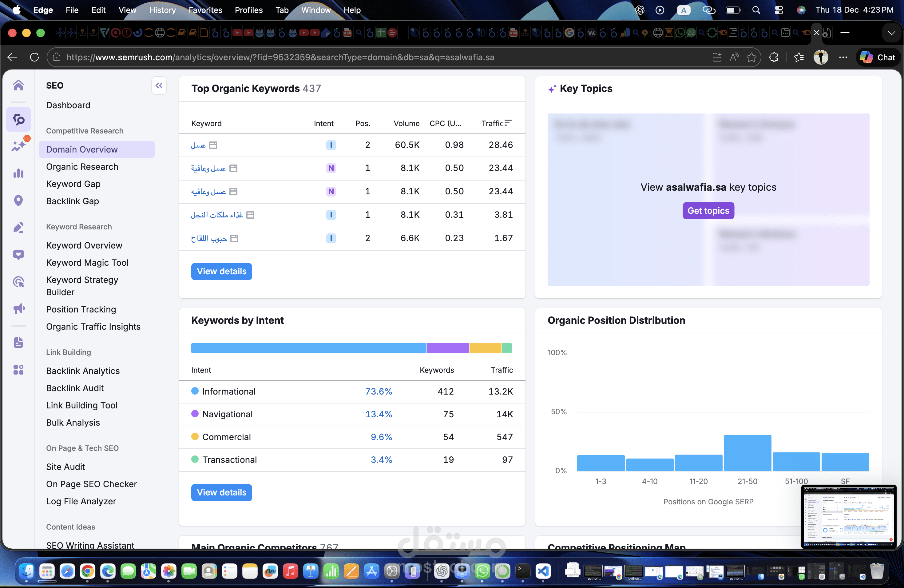Image resolution: width=904 pixels, height=588 pixels.
Task: Click Get topics button
Action: [x=708, y=211]
